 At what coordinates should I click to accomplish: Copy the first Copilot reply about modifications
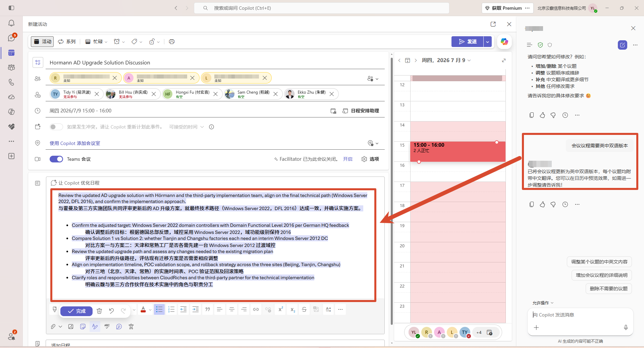[532, 115]
